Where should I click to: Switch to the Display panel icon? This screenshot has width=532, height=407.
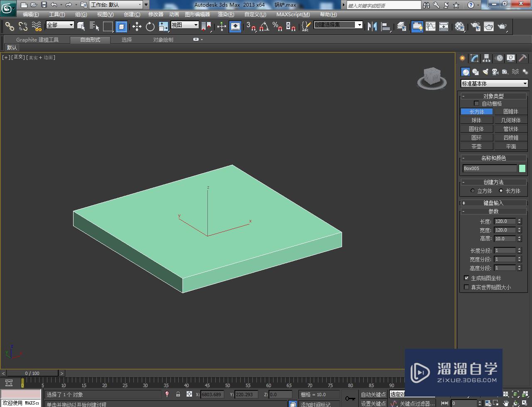pyautogui.click(x=511, y=58)
